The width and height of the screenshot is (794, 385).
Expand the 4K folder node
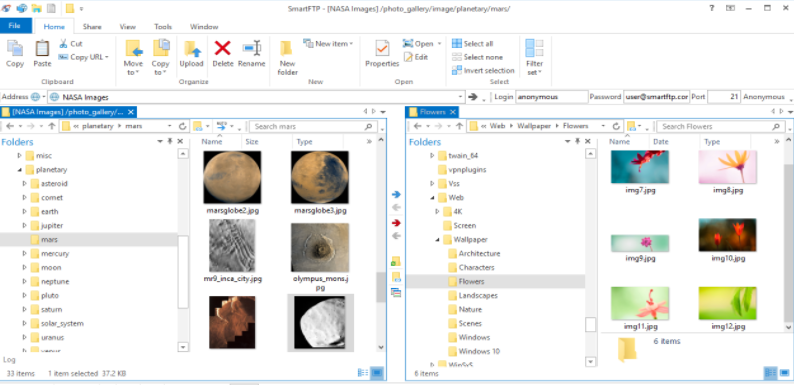pyautogui.click(x=437, y=211)
